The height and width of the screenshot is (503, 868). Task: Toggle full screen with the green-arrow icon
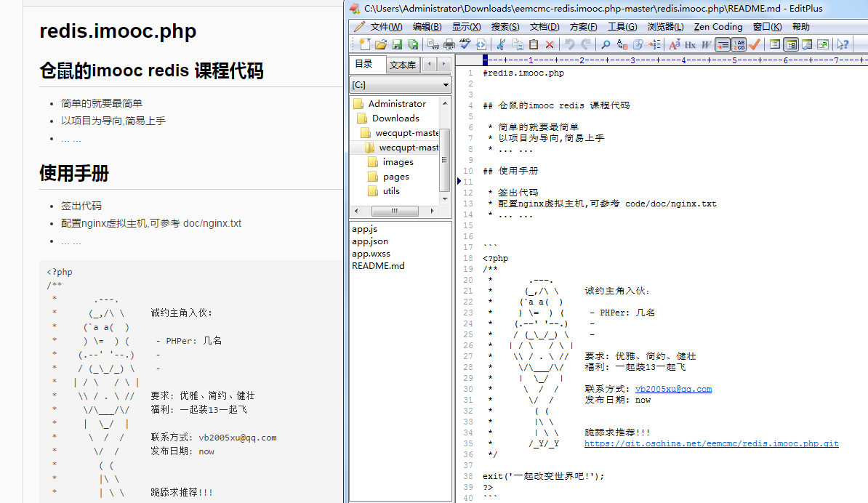tap(823, 44)
